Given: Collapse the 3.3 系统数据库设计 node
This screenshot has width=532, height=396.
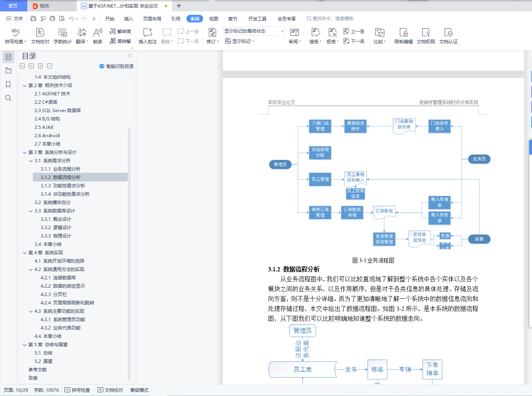Looking at the screenshot, I should click(x=31, y=211).
